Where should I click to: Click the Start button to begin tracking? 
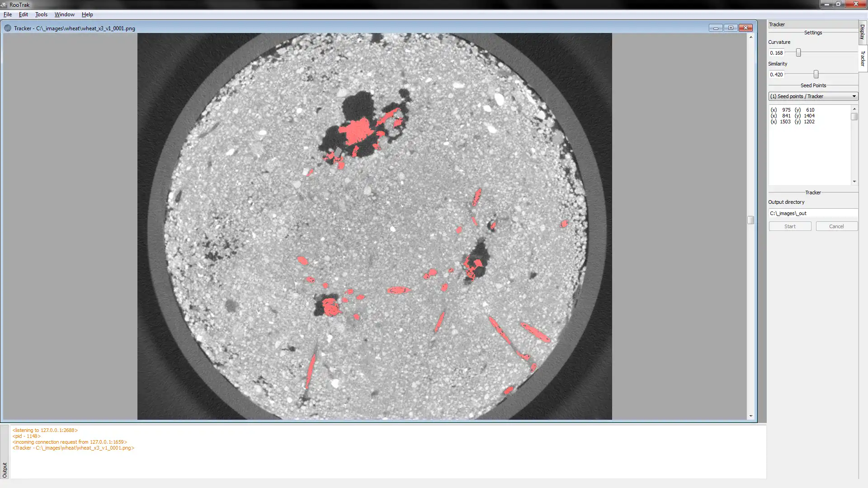790,226
